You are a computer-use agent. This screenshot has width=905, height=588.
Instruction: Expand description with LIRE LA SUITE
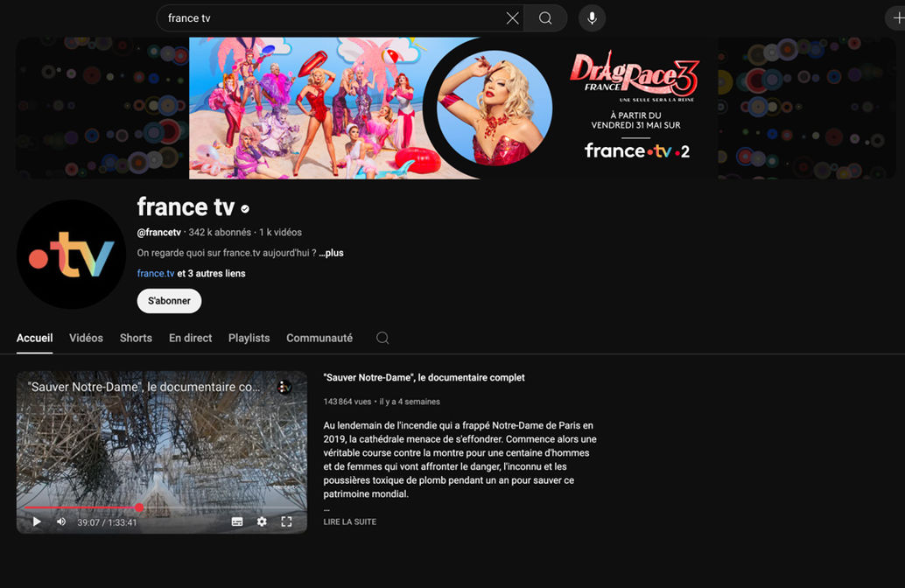[350, 521]
